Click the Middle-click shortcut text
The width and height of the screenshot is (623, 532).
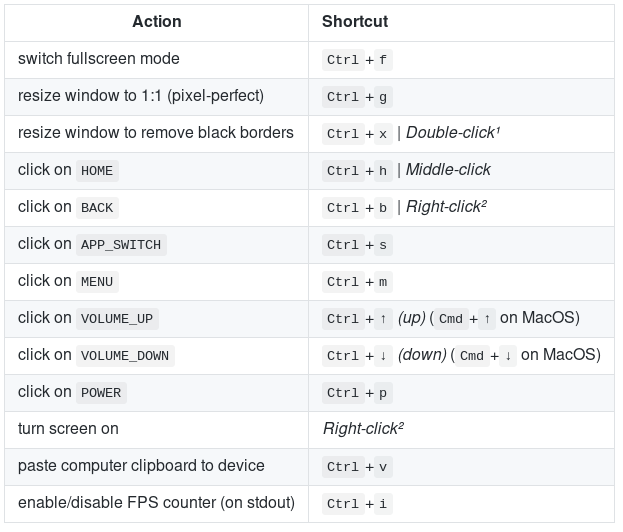point(448,170)
